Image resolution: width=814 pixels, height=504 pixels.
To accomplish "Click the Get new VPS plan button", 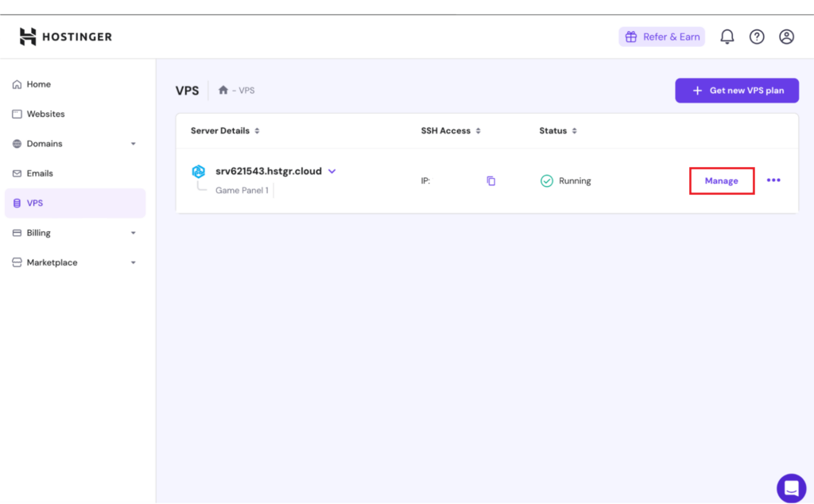I will tap(737, 90).
